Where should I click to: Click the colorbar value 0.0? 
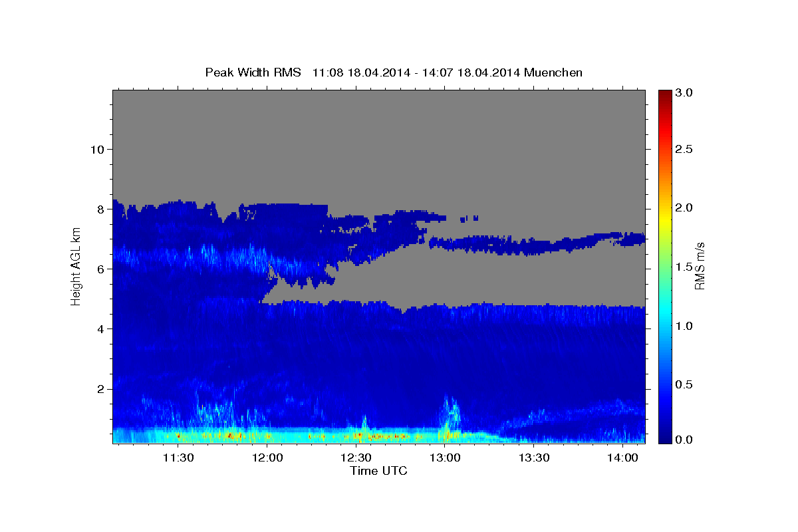684,440
